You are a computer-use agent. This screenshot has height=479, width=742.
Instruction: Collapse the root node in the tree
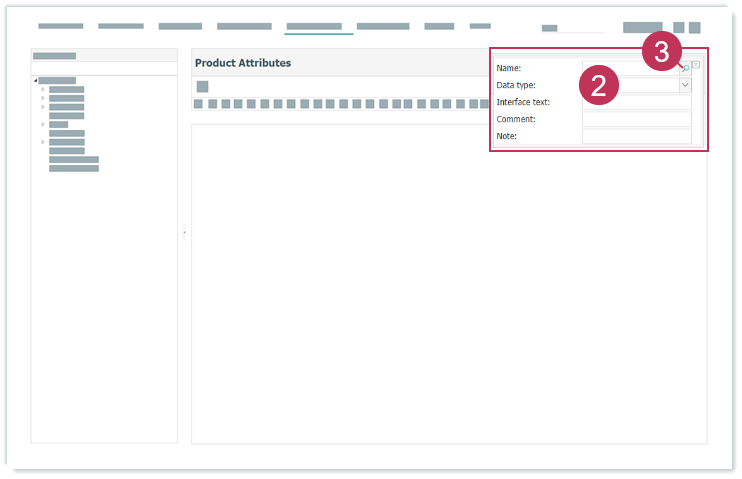(x=35, y=80)
